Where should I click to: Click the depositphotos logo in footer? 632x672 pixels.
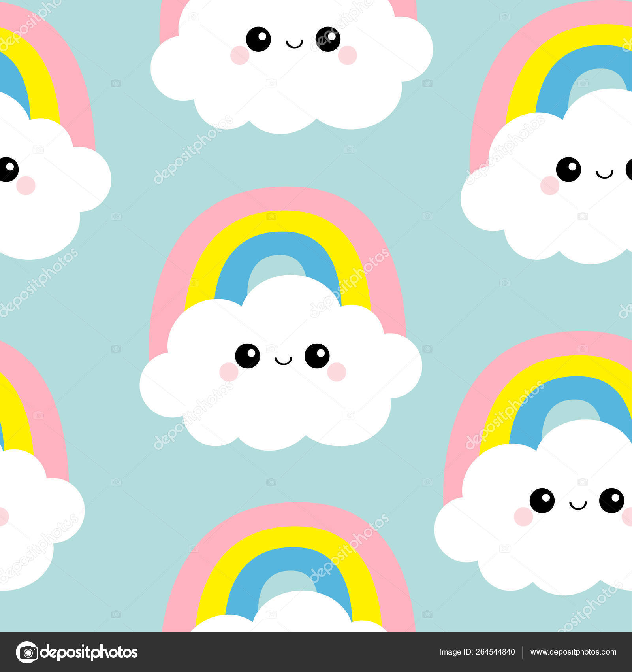pos(77,652)
